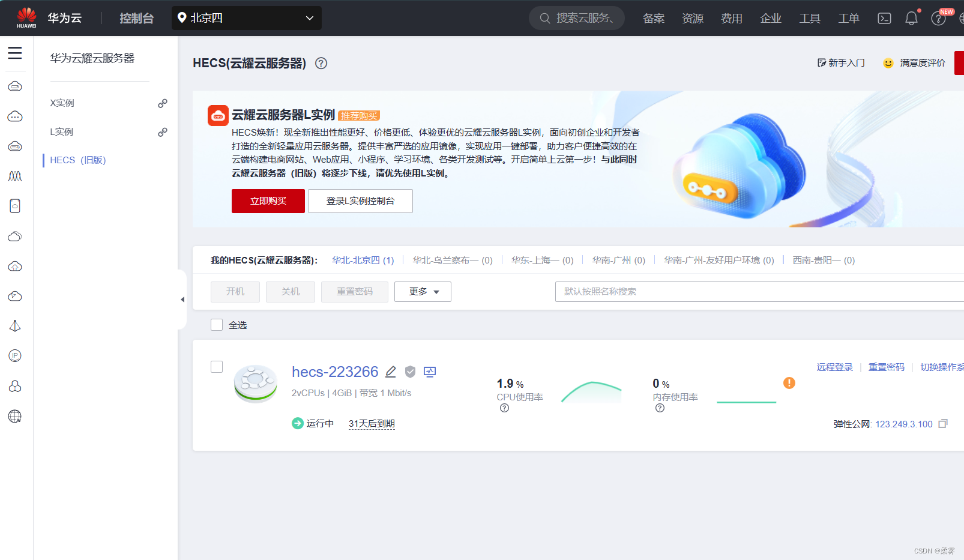Tick the 全选 select-all checkbox

coord(217,325)
